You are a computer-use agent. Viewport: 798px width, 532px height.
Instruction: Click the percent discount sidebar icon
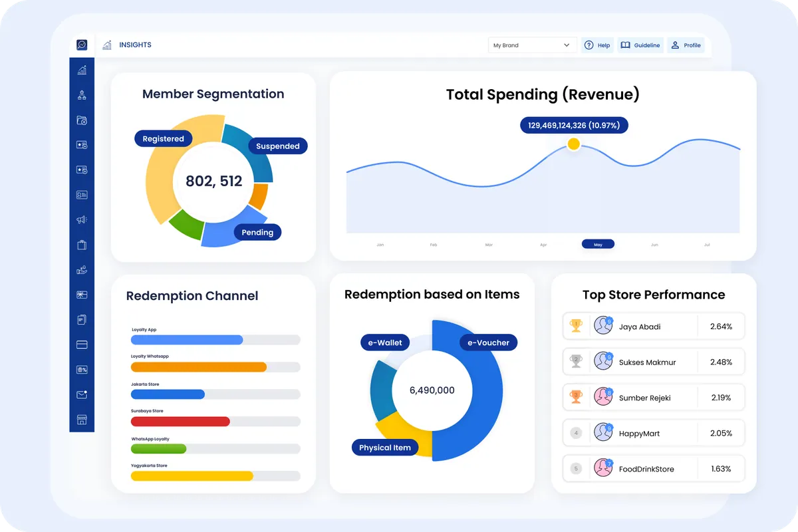click(82, 370)
